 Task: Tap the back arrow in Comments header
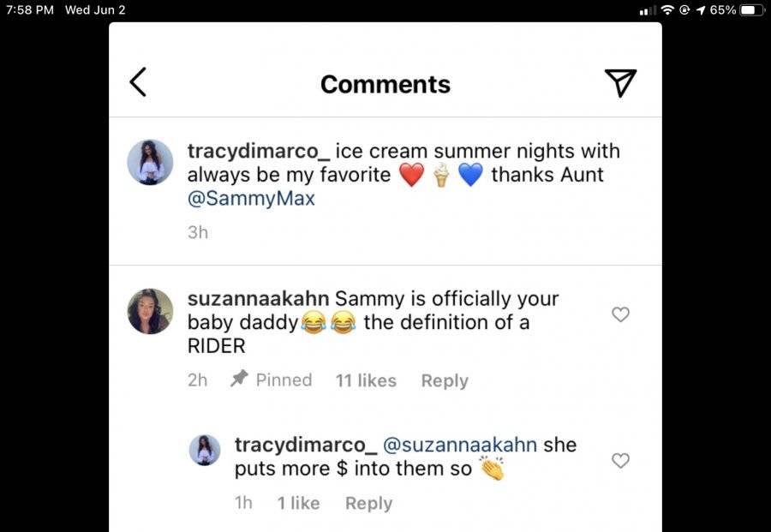coord(138,82)
